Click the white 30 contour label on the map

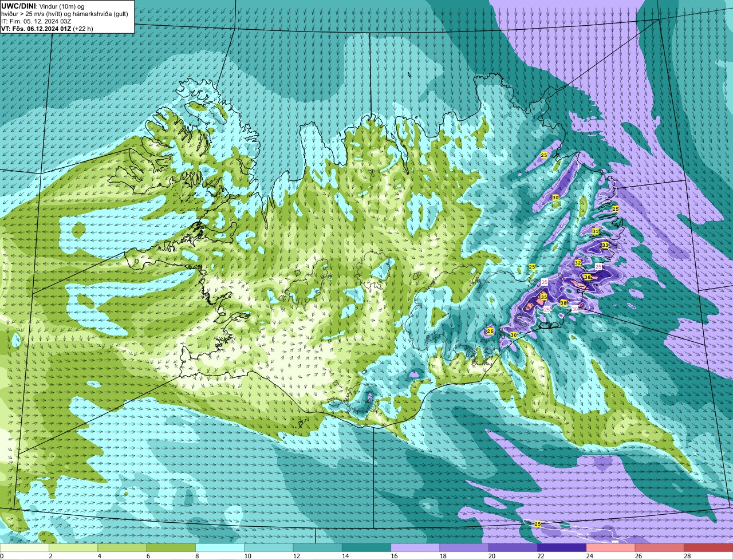point(575,309)
